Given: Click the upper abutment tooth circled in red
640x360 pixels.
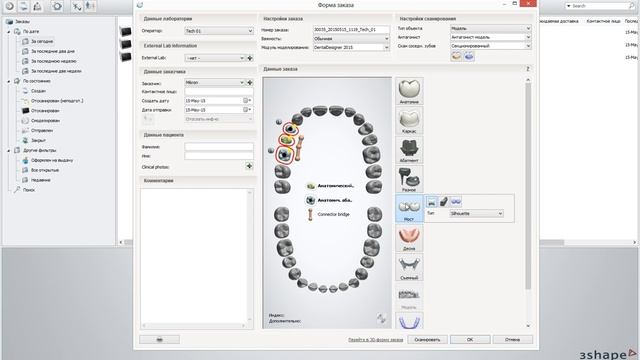Looking at the screenshot, I should 290,129.
